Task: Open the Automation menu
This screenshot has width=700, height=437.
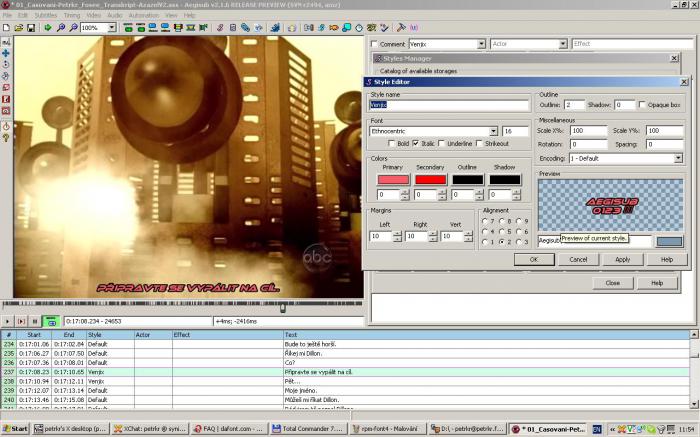Action: click(144, 15)
